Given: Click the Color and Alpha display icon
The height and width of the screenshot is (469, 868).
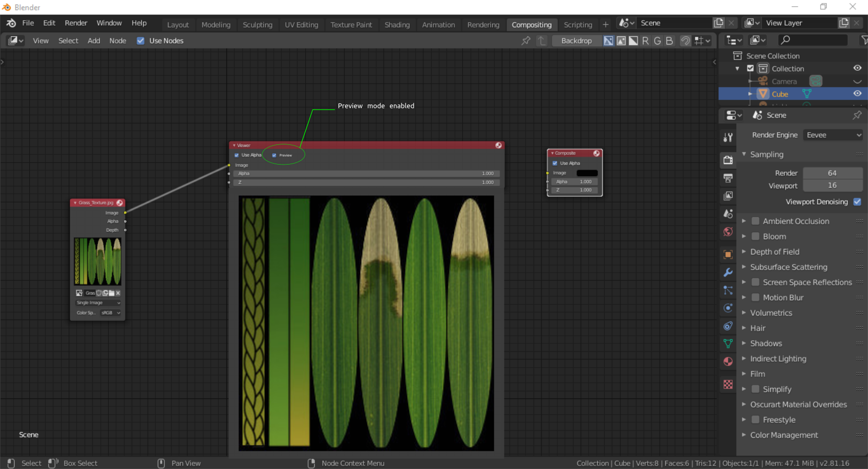Looking at the screenshot, I should [x=609, y=41].
